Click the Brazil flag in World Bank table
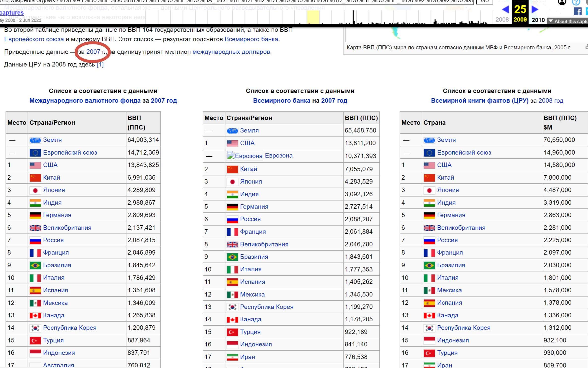588x368 pixels. click(x=232, y=257)
